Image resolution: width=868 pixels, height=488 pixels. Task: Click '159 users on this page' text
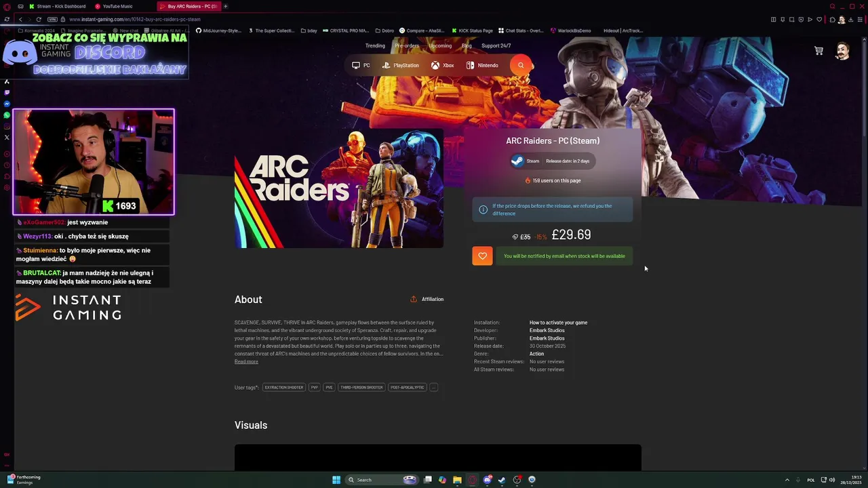[557, 180]
